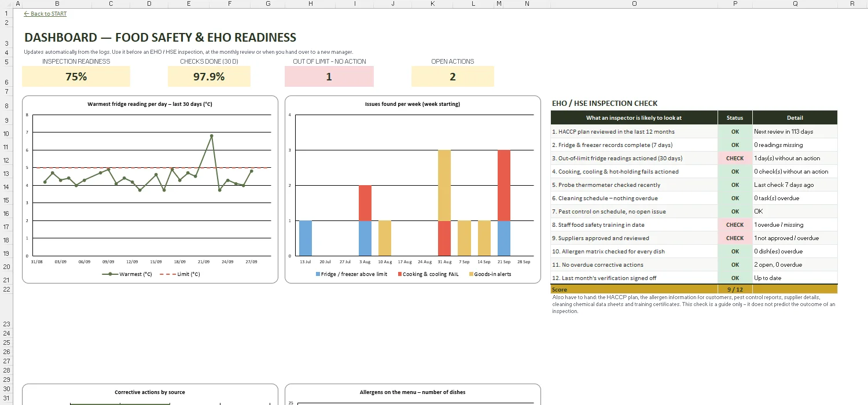This screenshot has width=868, height=405.
Task: Click the Fridge / freezer above limit legend entry
Action: [x=351, y=274]
